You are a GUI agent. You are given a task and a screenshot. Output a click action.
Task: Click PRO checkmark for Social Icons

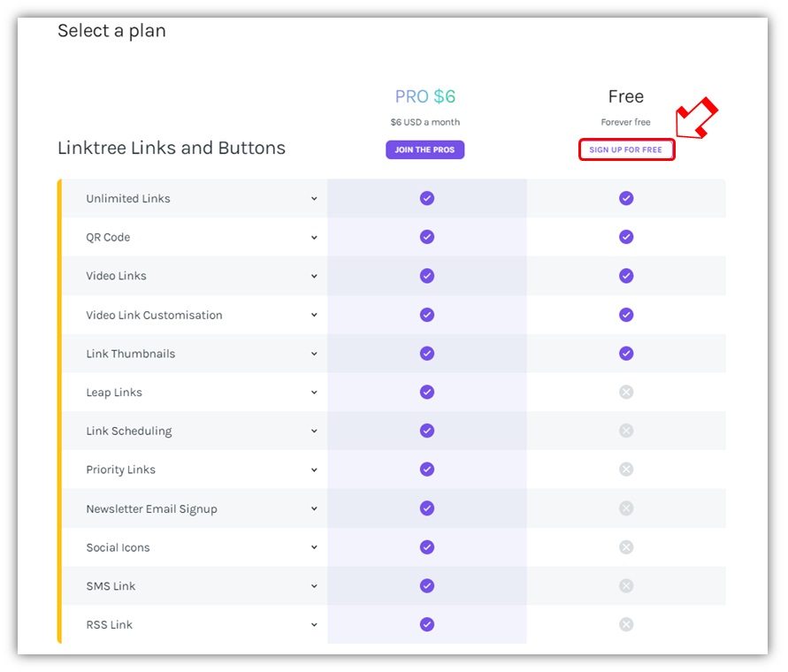click(427, 546)
